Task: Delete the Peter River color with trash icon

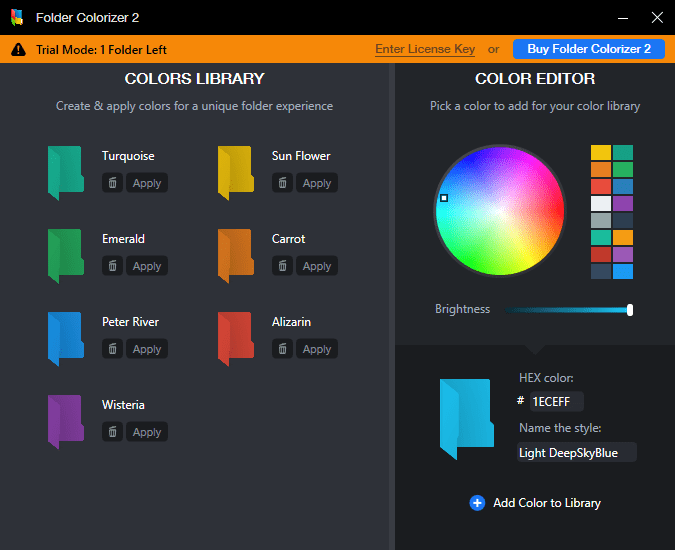Action: coord(113,349)
